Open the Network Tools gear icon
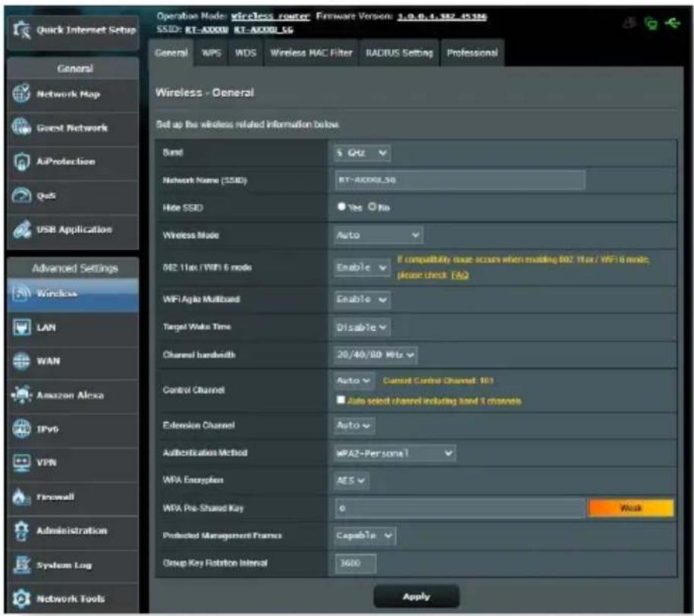The height and width of the screenshot is (616, 694). (x=21, y=599)
